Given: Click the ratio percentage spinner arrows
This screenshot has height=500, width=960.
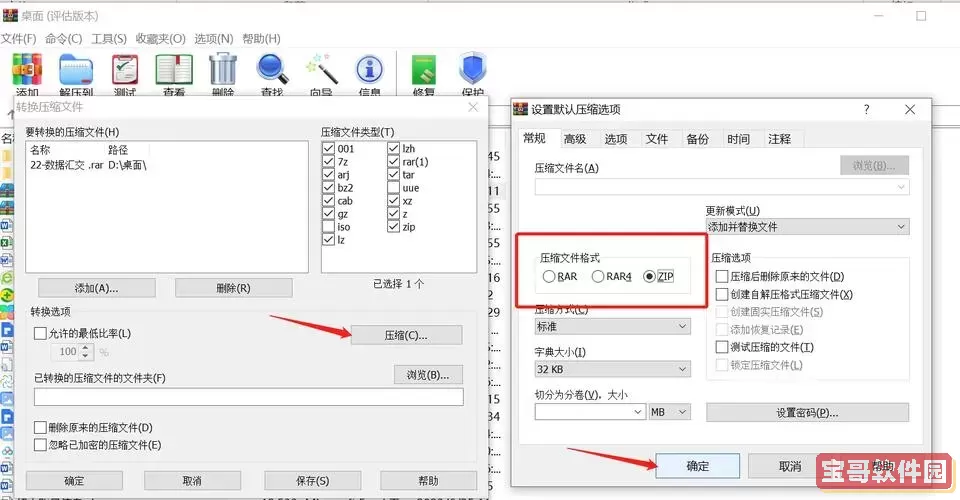Looking at the screenshot, I should 86,352.
